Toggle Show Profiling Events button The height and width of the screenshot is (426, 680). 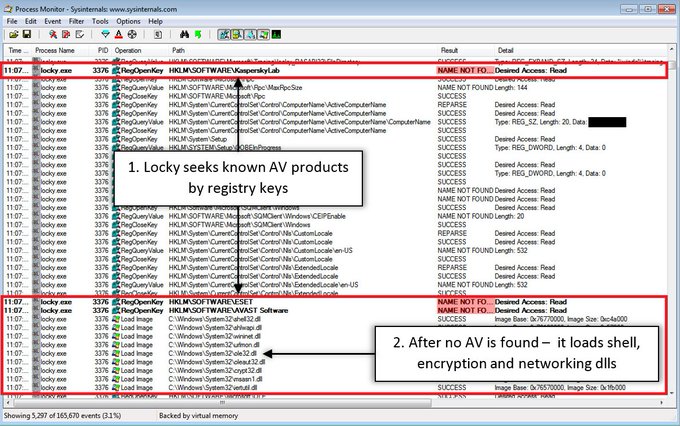[276, 34]
